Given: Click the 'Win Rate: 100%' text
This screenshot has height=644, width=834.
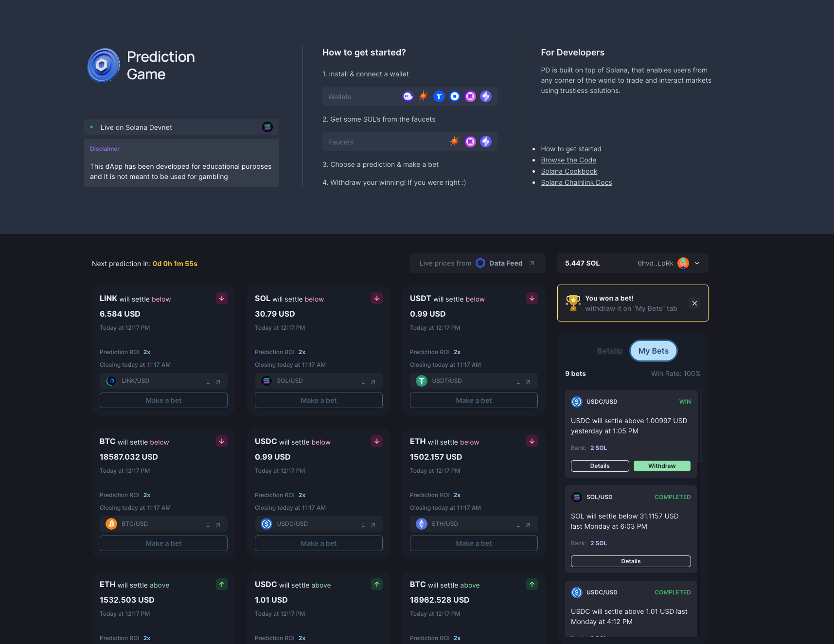Looking at the screenshot, I should (676, 374).
